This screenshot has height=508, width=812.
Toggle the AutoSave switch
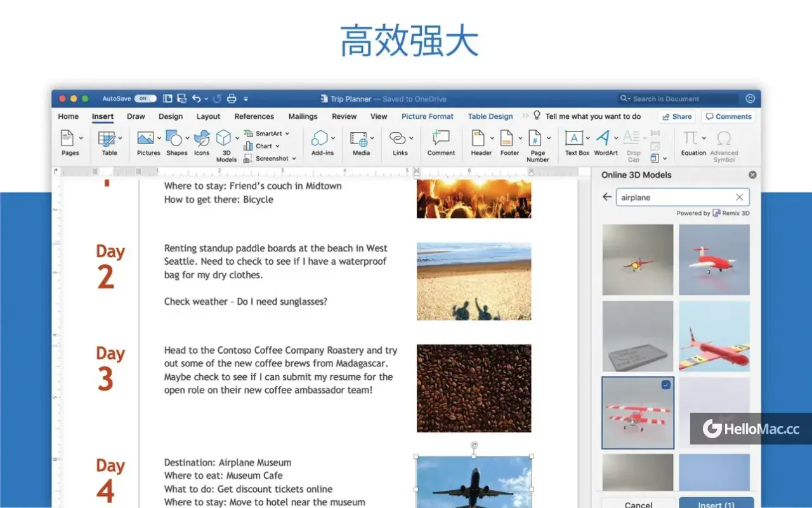coord(145,98)
